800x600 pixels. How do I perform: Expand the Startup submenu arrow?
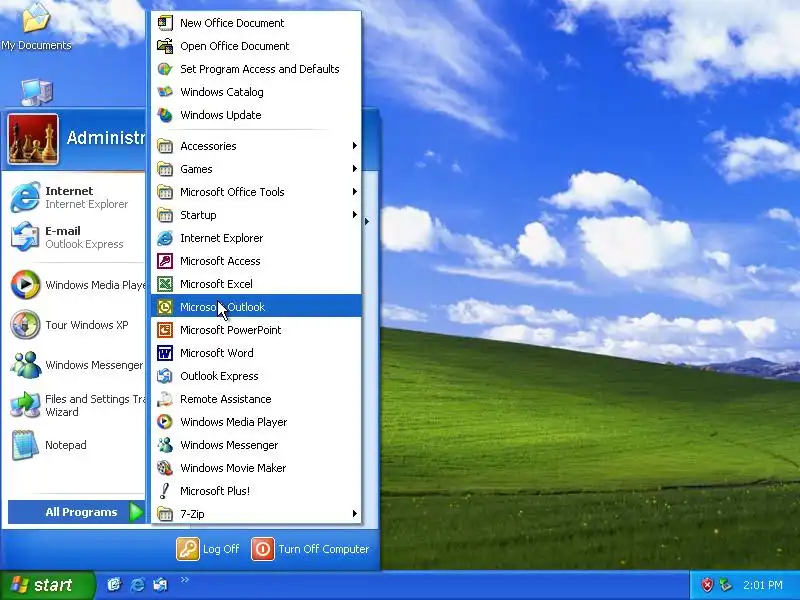(355, 215)
